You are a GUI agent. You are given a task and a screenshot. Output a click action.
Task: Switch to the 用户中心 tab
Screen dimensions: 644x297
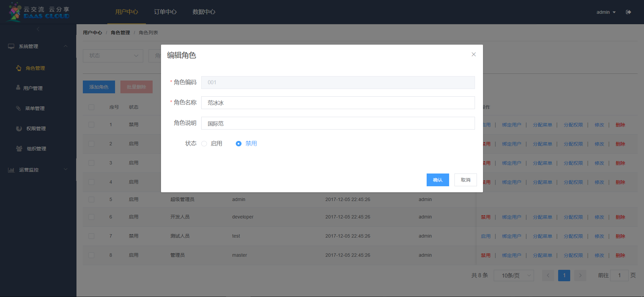pos(126,12)
